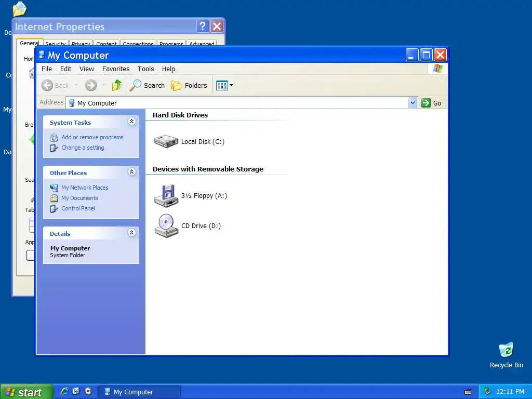Screen dimensions: 532x399
Task: Go up one folder level
Action: point(117,86)
